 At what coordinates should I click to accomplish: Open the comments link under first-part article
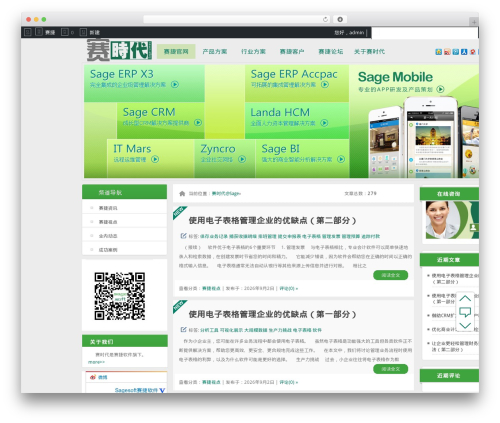[x=289, y=382]
